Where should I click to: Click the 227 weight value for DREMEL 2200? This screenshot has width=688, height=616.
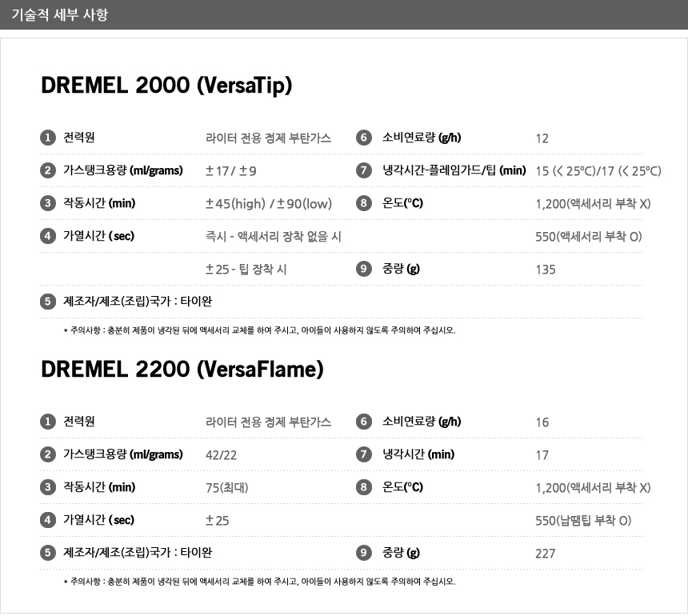(x=545, y=554)
